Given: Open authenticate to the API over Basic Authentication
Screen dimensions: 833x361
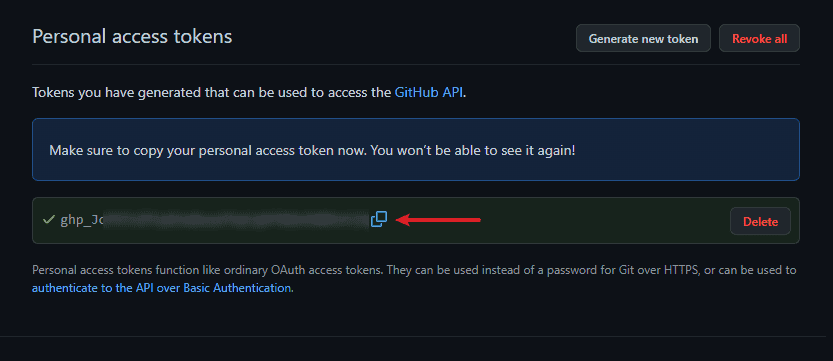Looking at the screenshot, I should tap(162, 288).
